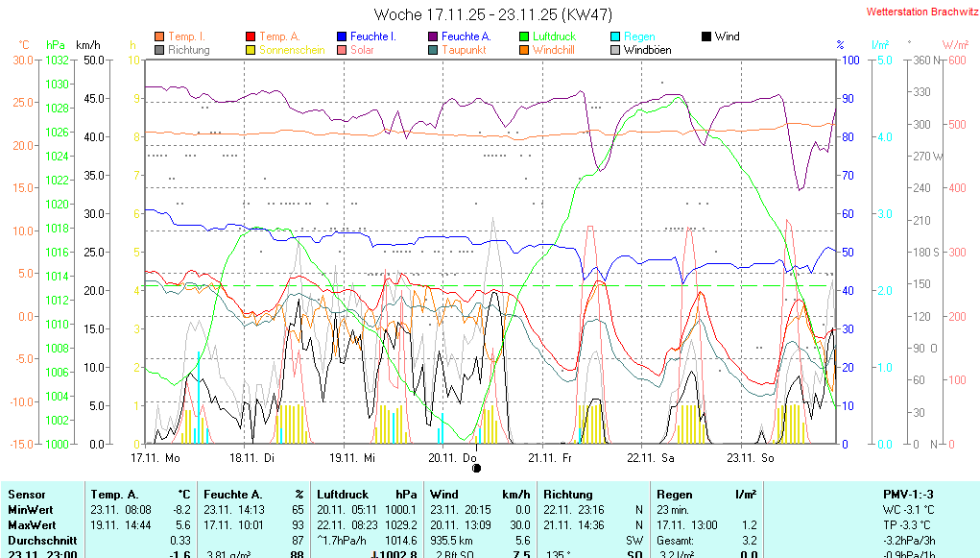
Task: Click the Luftdruck hPa table header
Action: pos(368,494)
